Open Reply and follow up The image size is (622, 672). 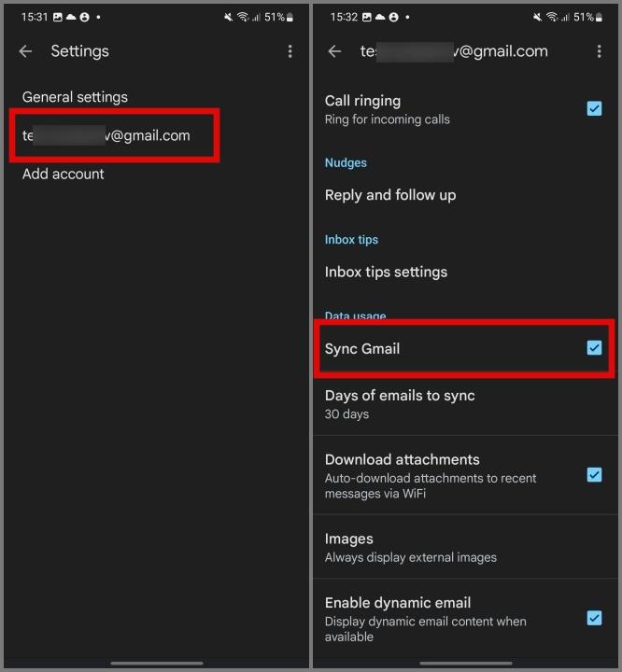390,195
